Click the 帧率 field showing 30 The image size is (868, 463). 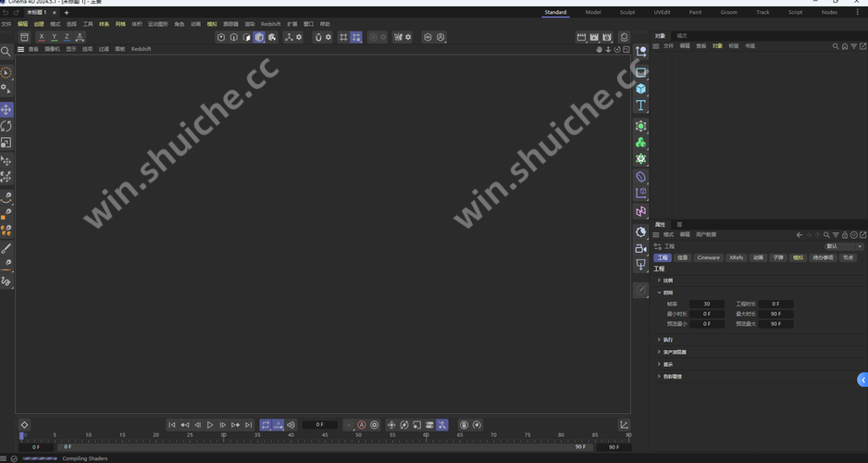tap(707, 304)
